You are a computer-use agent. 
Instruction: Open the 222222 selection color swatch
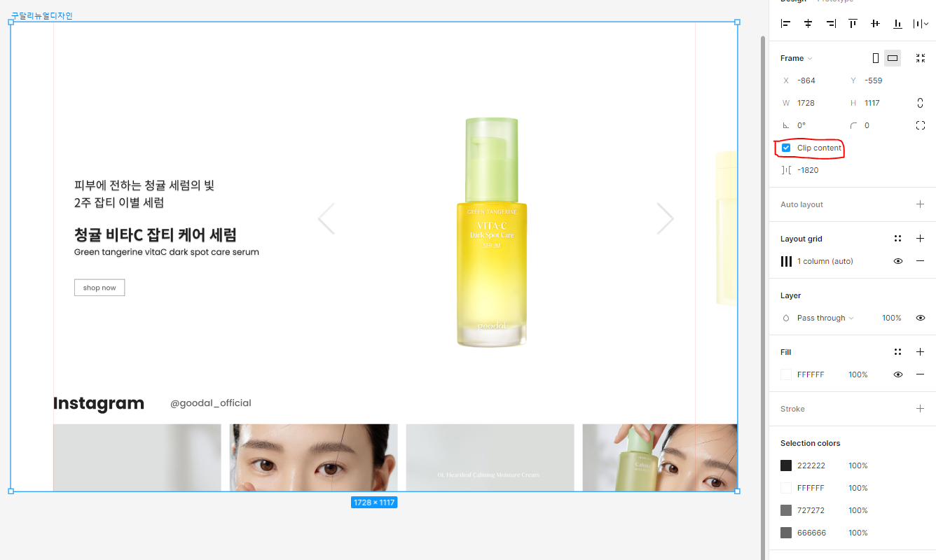pyautogui.click(x=786, y=465)
